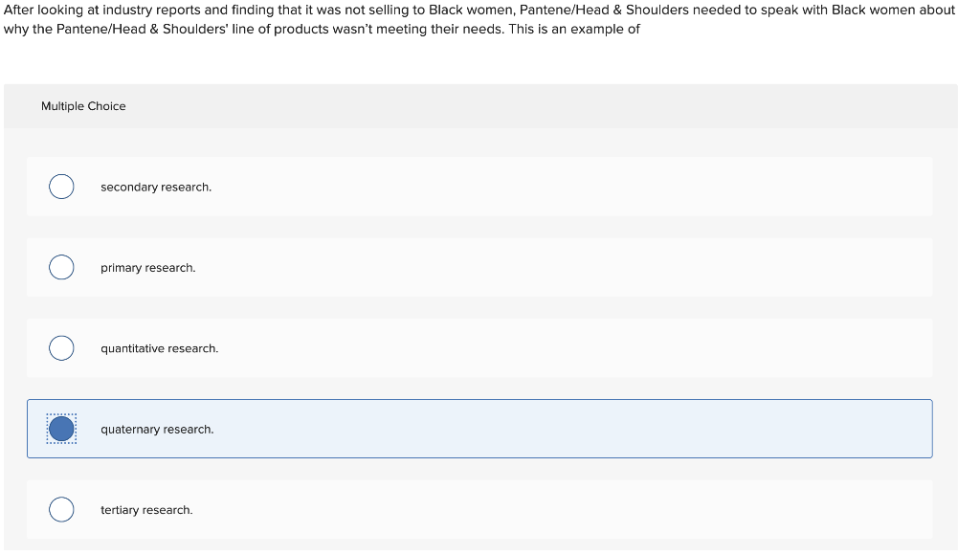Deselect the quaternary research radio button
This screenshot has width=980, height=555.
pos(61,429)
